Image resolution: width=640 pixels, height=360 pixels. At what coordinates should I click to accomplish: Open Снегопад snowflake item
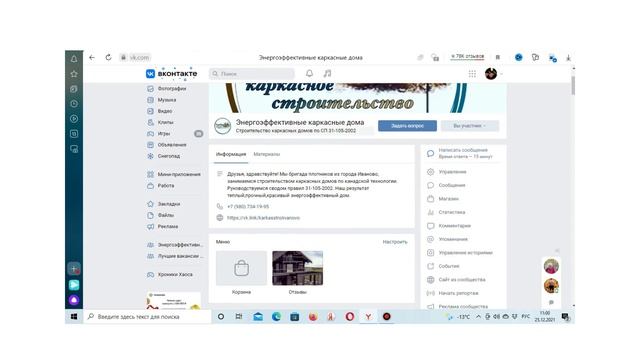[x=163, y=156]
